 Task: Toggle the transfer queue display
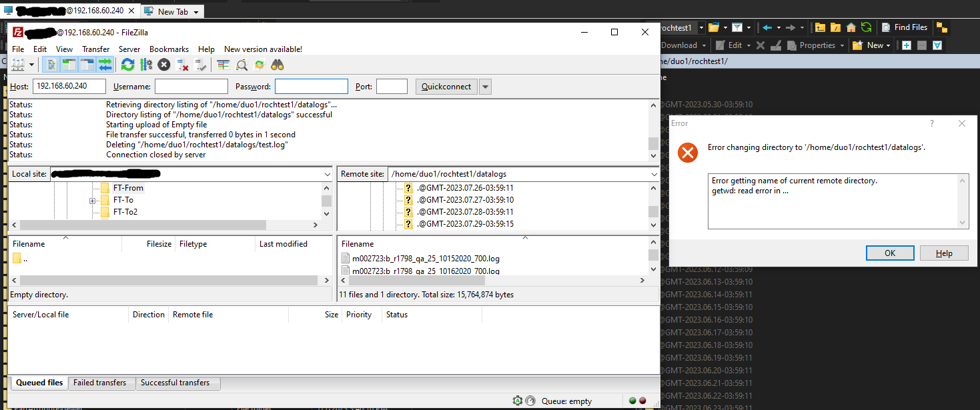[105, 65]
